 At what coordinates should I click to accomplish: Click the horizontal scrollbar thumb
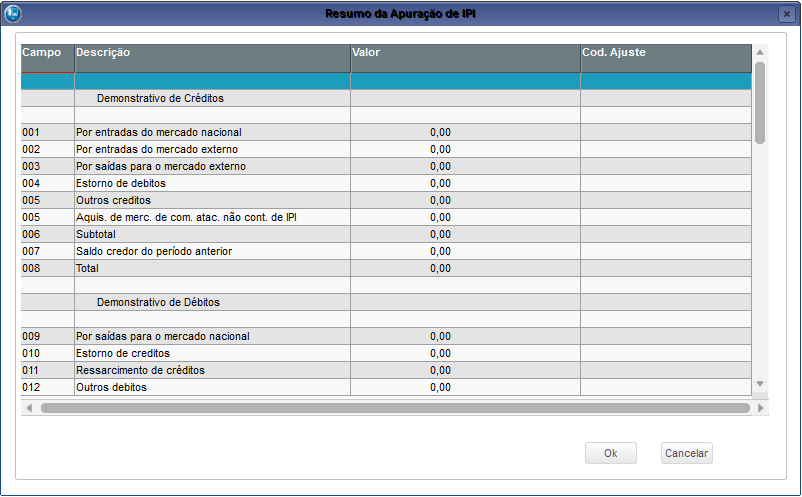(395, 408)
